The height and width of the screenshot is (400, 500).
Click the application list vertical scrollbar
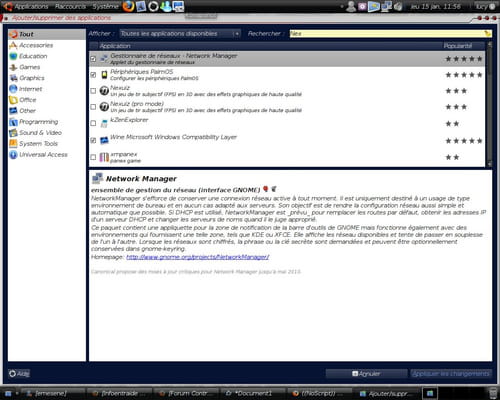click(489, 104)
